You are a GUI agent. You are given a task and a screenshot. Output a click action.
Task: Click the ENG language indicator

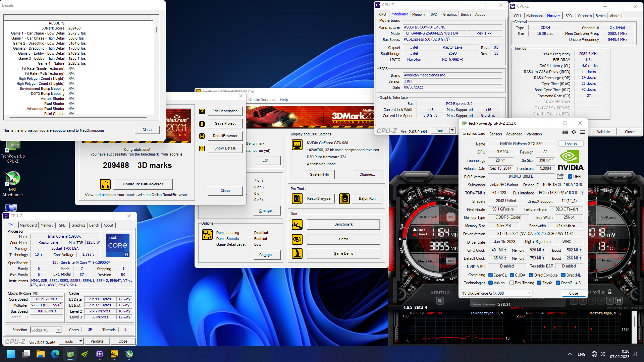pyautogui.click(x=582, y=354)
